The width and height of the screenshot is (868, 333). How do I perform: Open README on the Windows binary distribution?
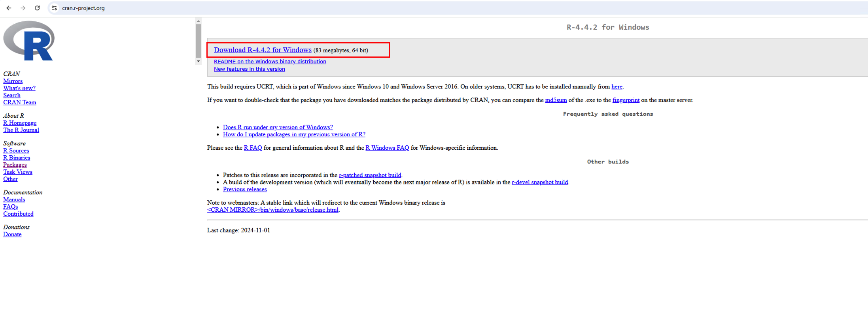pyautogui.click(x=270, y=62)
